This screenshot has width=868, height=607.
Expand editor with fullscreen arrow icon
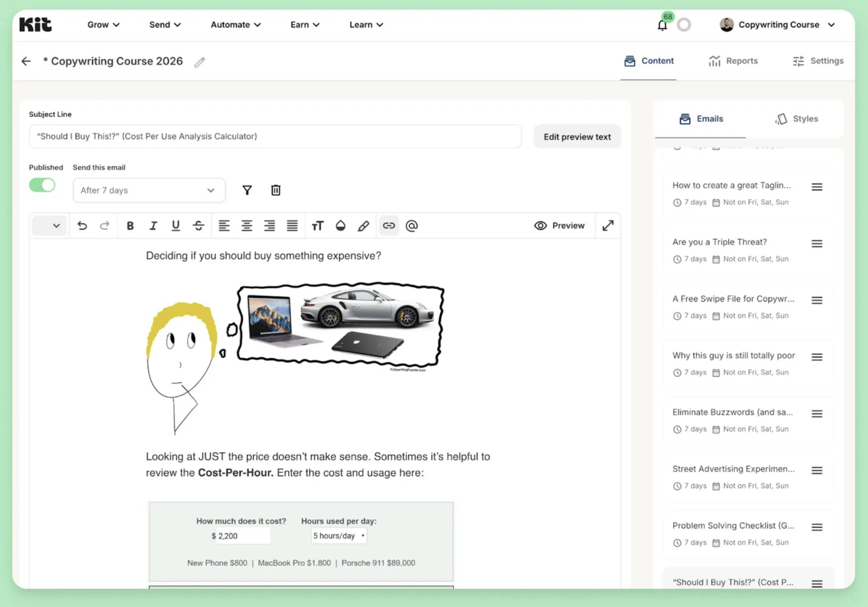(x=607, y=226)
